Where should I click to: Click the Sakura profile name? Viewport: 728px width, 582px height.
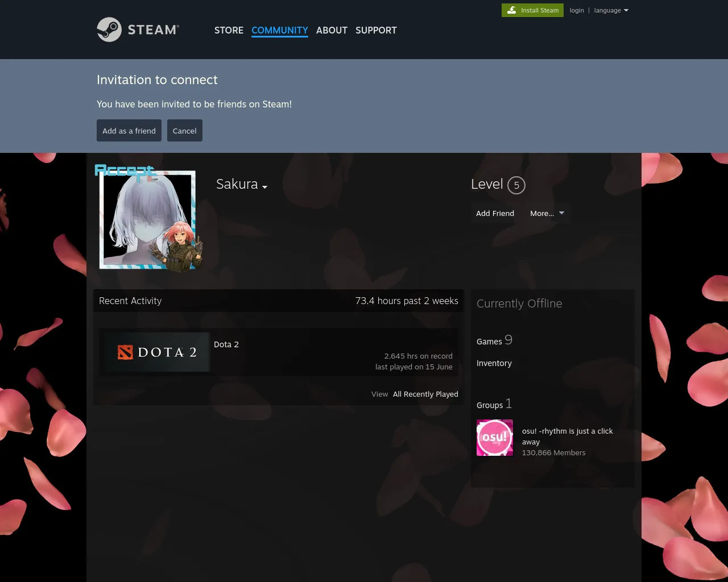(x=237, y=184)
